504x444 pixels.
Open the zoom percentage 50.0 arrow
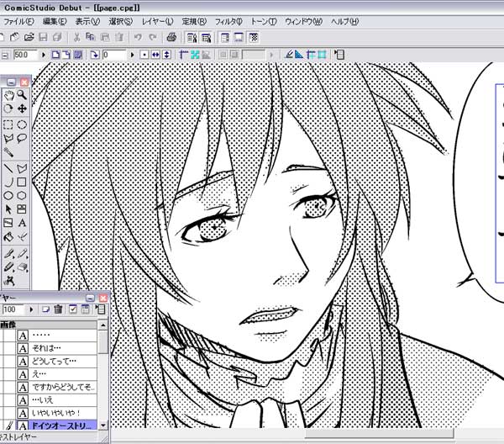(x=44, y=55)
